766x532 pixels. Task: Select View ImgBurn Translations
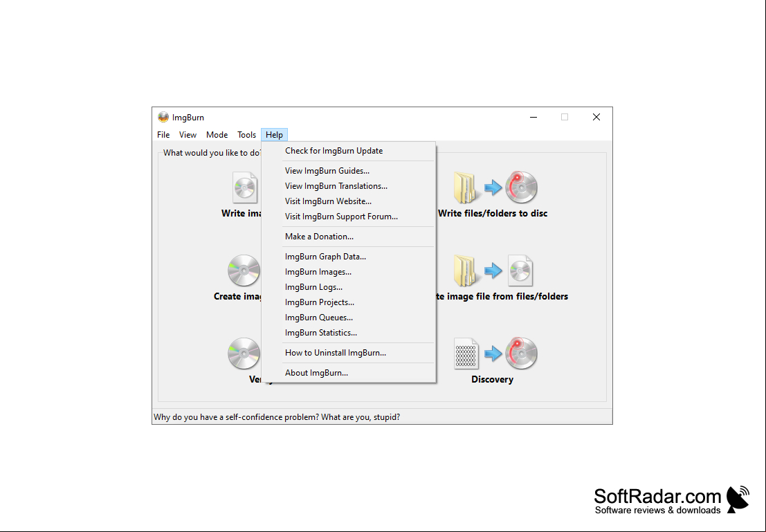pos(348,186)
